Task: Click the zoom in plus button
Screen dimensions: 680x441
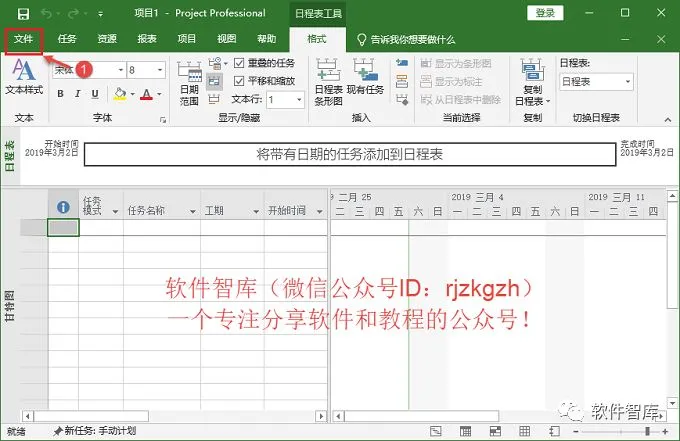Action: pyautogui.click(x=665, y=431)
